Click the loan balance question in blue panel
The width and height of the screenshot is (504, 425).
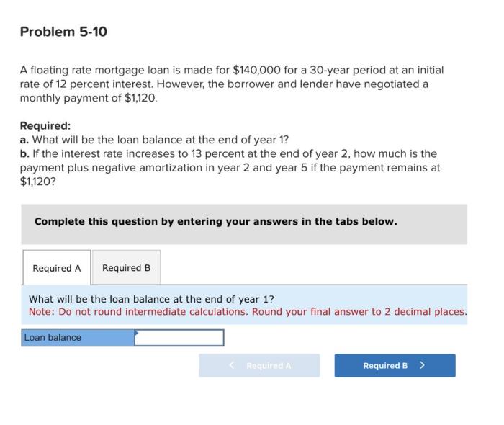coord(151,299)
